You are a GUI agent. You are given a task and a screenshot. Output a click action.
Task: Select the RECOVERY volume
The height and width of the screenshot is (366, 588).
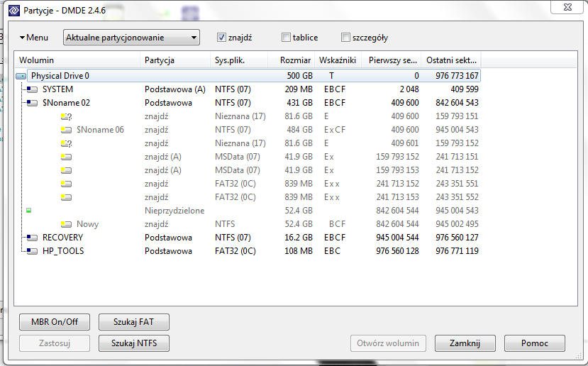click(62, 238)
